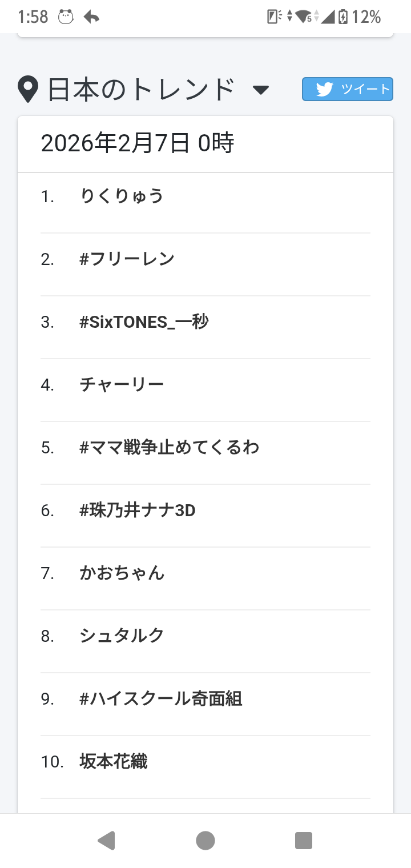Image resolution: width=411 pixels, height=868 pixels.
Task: Click the ツイート share button
Action: [x=348, y=89]
